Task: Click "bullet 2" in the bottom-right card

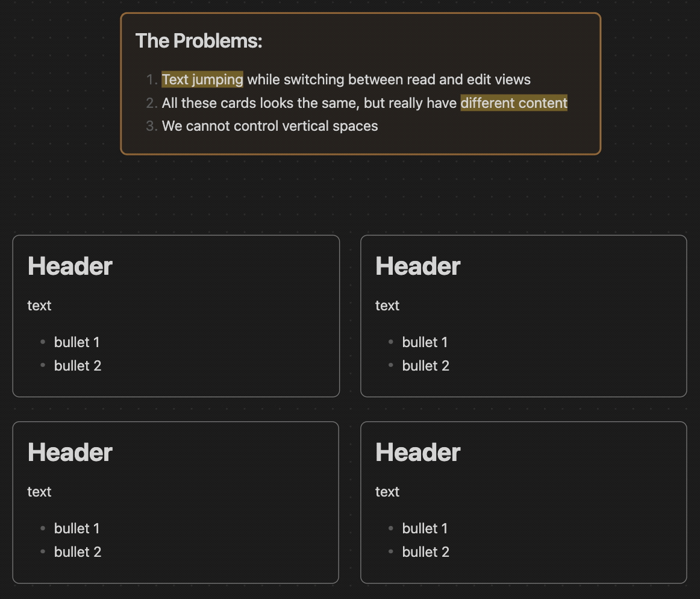Action: [x=425, y=552]
